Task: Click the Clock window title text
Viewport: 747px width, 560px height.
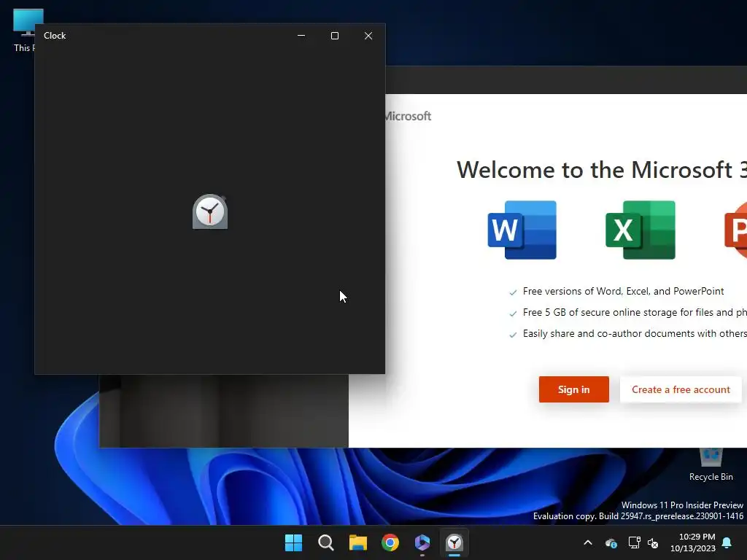Action: [x=55, y=36]
